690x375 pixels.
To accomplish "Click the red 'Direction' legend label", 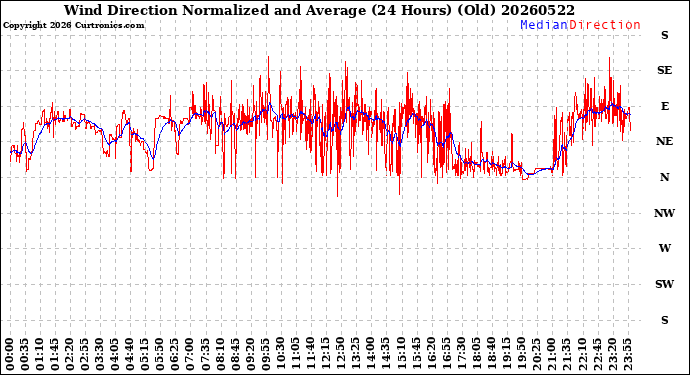I will coord(605,25).
